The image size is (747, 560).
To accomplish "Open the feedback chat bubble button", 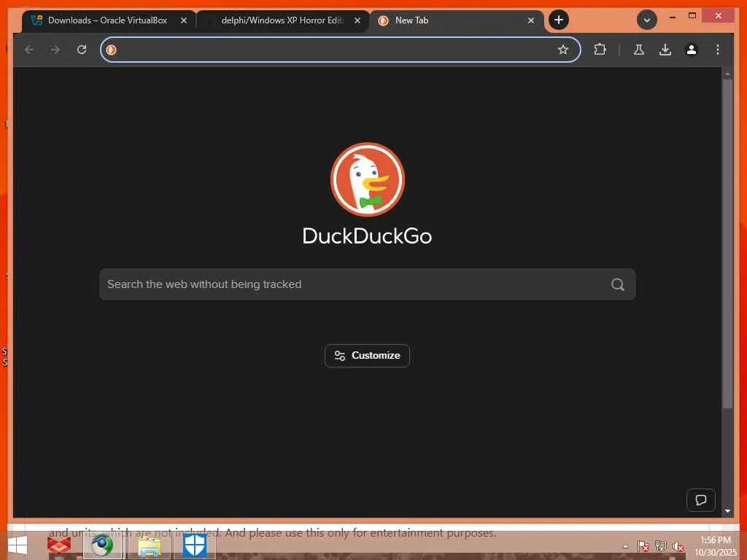I will [x=700, y=500].
